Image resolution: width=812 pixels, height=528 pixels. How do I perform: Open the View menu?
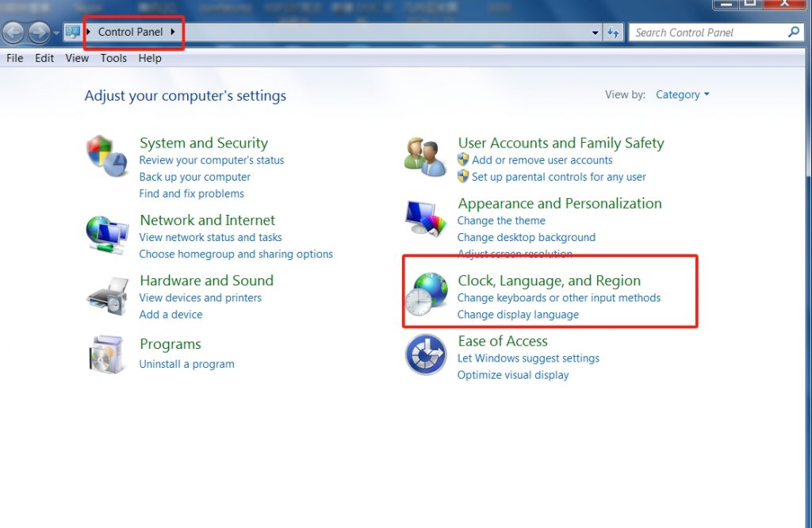coord(77,58)
